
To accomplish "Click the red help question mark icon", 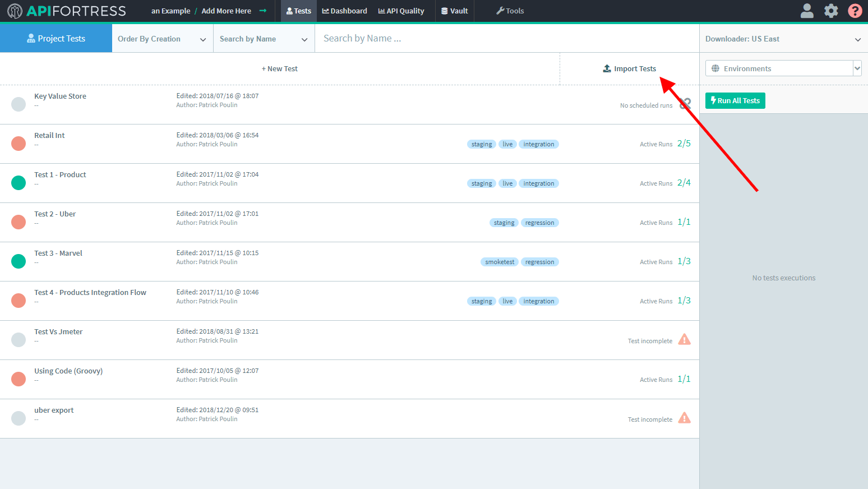I will [x=855, y=11].
